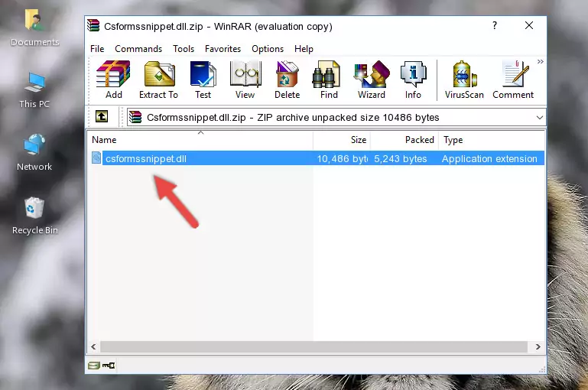Open the archive path dropdown arrow
Screen dimensions: 588x390
click(x=539, y=117)
